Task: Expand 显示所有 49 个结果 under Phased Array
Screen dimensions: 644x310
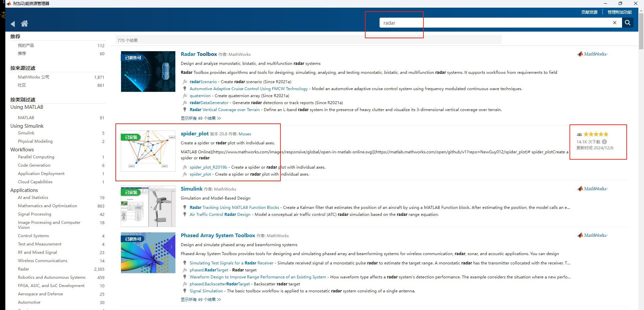Action: click(x=201, y=299)
